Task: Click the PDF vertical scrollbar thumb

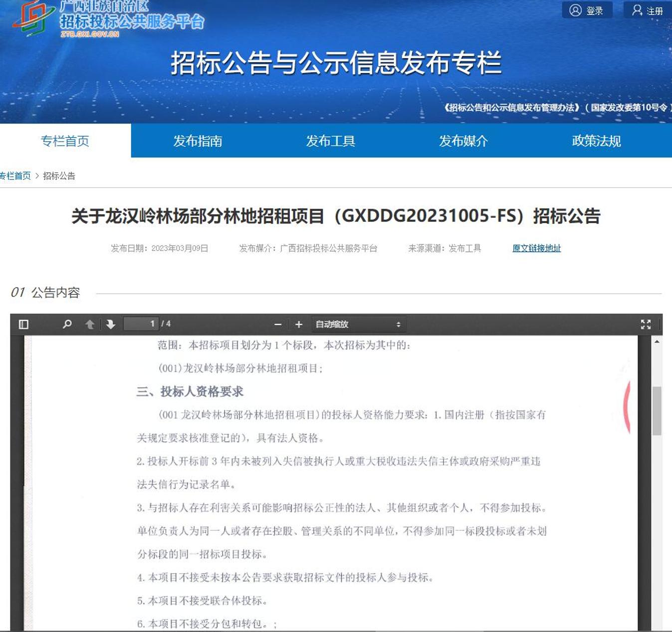Action: pos(657,410)
